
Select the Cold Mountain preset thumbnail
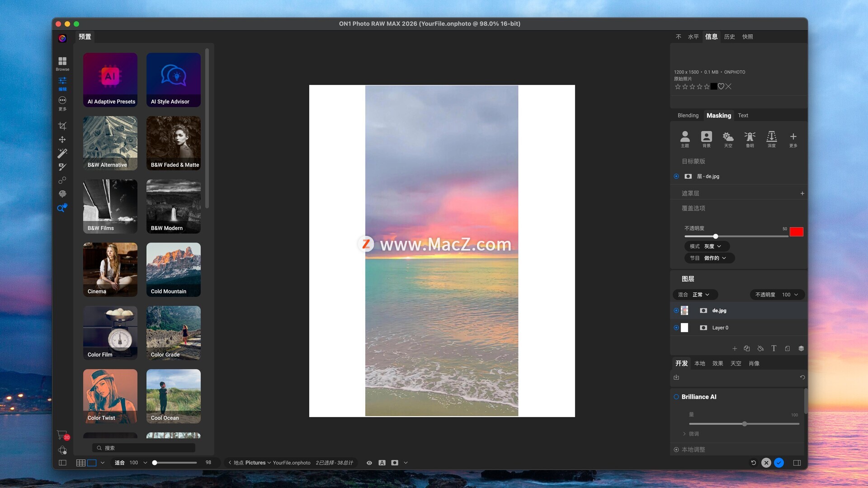[x=173, y=269]
